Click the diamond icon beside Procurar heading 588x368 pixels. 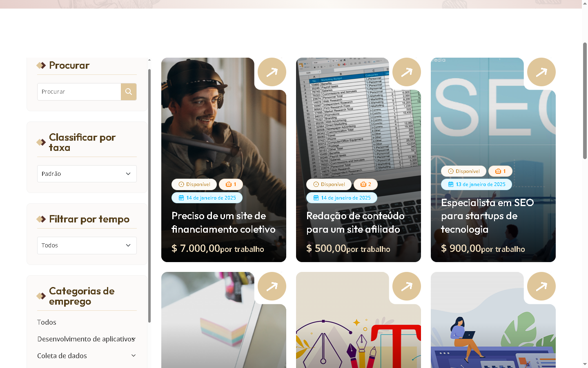pos(41,65)
